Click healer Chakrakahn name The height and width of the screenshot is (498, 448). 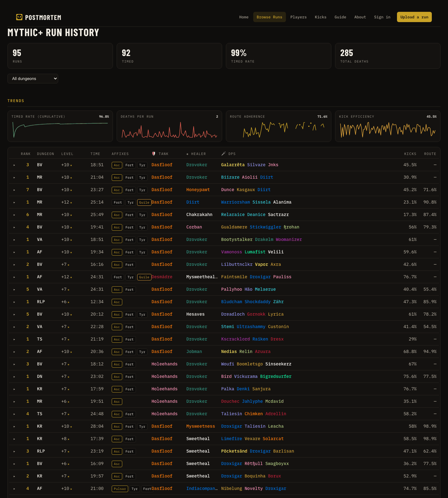click(x=199, y=214)
